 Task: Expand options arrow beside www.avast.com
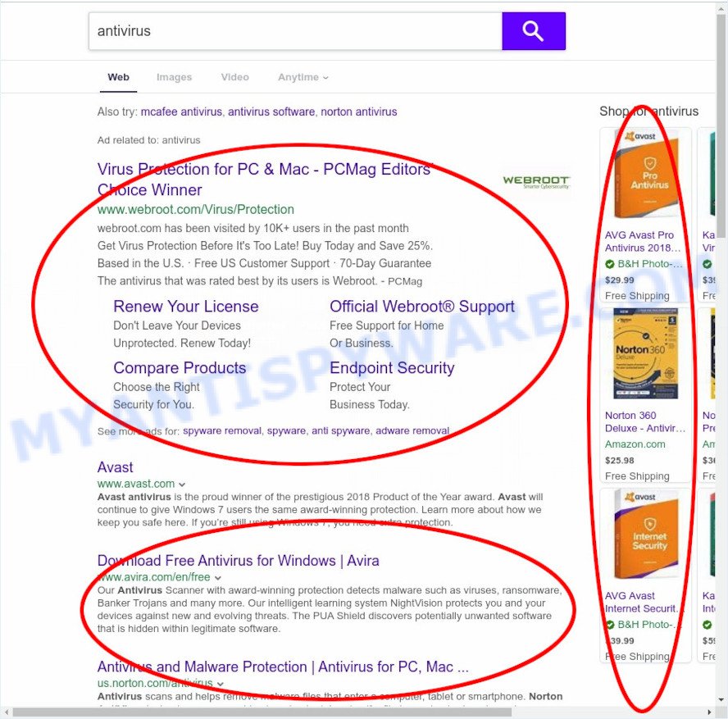[x=182, y=485]
